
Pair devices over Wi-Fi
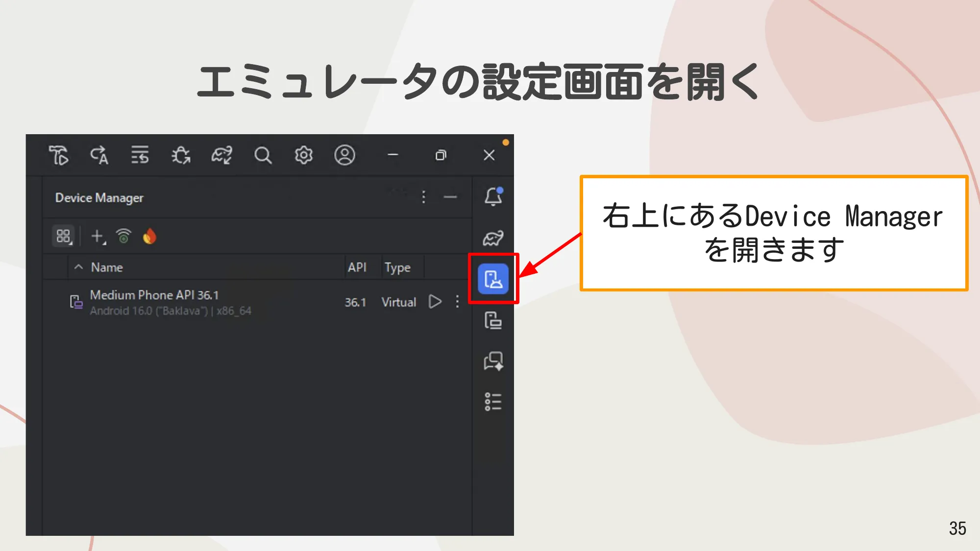click(124, 237)
